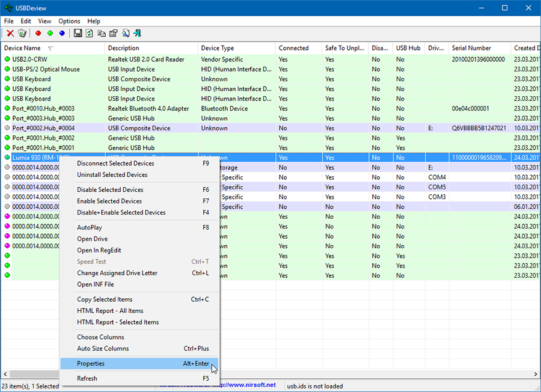Image resolution: width=541 pixels, height=392 pixels.
Task: Click the refresh page toolbar icon
Action: pos(90,33)
